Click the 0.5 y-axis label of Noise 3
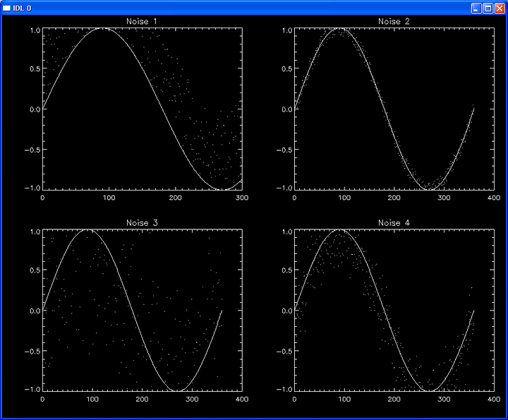The image size is (508, 420). [x=35, y=270]
